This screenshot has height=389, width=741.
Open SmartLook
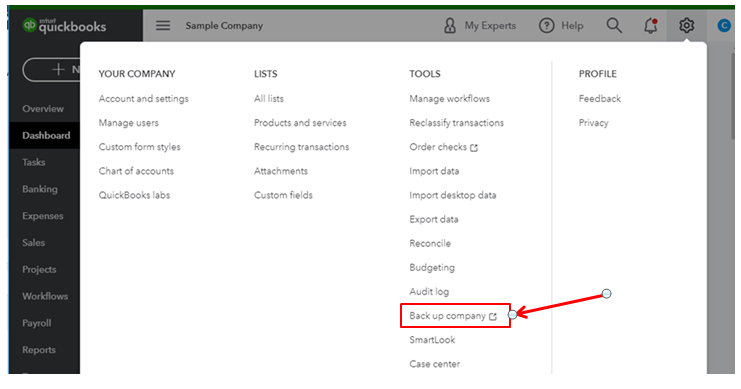(432, 339)
